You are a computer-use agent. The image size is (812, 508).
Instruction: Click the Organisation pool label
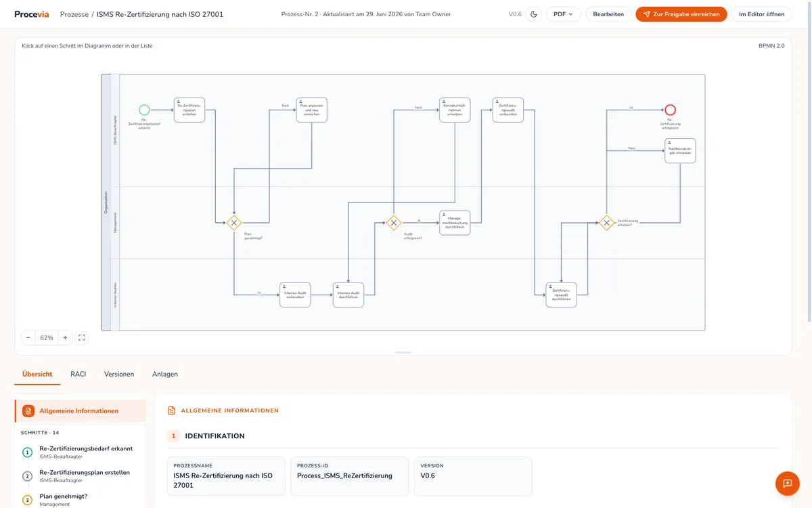[x=106, y=203]
